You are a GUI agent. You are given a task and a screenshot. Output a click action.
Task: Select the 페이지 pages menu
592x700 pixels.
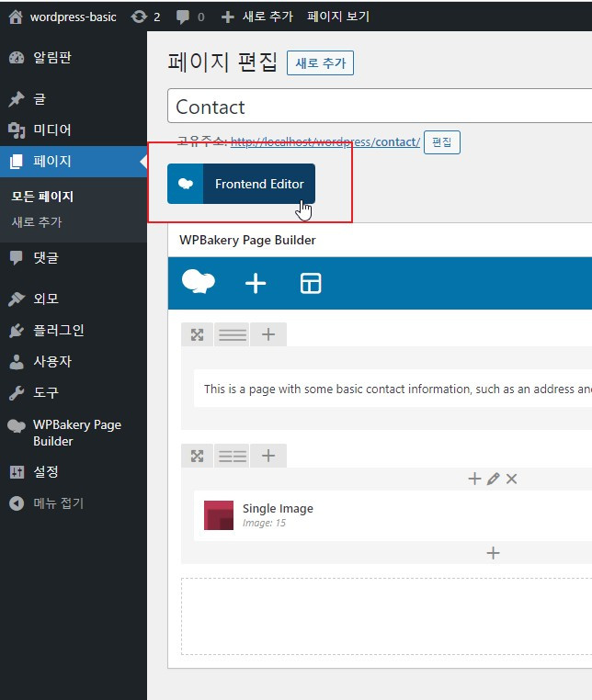[74, 161]
